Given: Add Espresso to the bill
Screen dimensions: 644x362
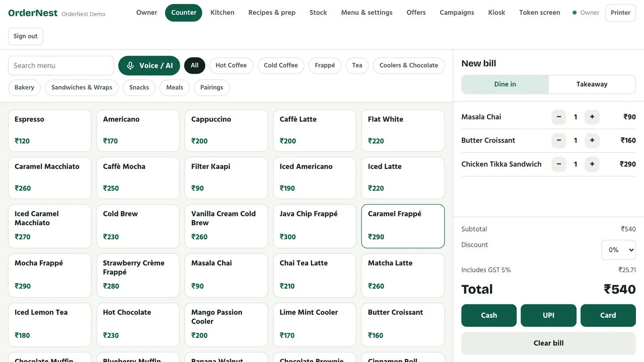Looking at the screenshot, I should 50,131.
